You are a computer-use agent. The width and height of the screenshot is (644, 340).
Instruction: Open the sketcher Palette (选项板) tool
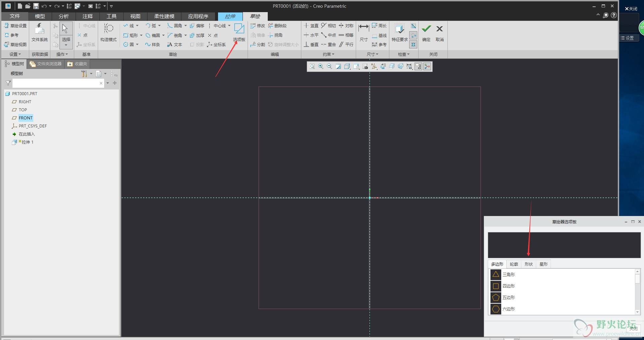coord(239,32)
